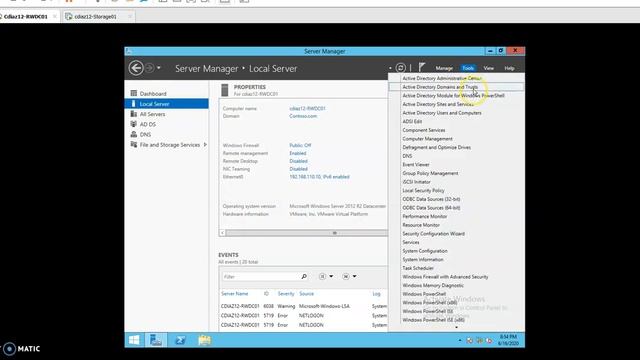640x360 pixels.
Task: Click the forward navigation arrow button
Action: click(149, 68)
